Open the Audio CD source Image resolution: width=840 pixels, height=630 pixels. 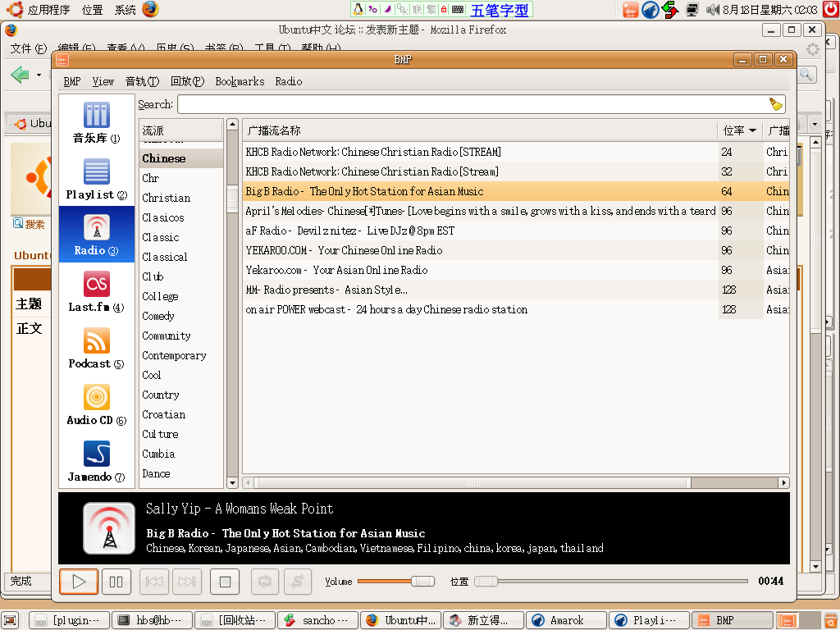(97, 404)
